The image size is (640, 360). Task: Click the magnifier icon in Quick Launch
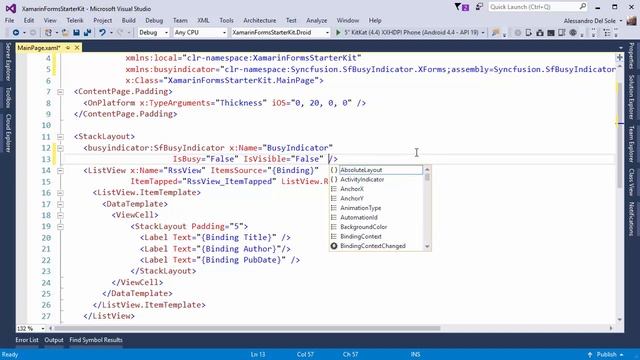[582, 7]
